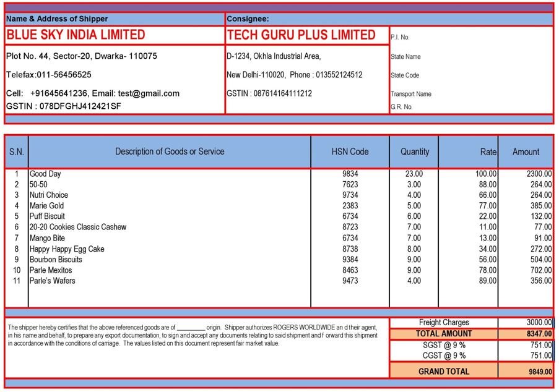Select the 'HSN Code' column header
The width and height of the screenshot is (559, 392).
click(x=350, y=151)
